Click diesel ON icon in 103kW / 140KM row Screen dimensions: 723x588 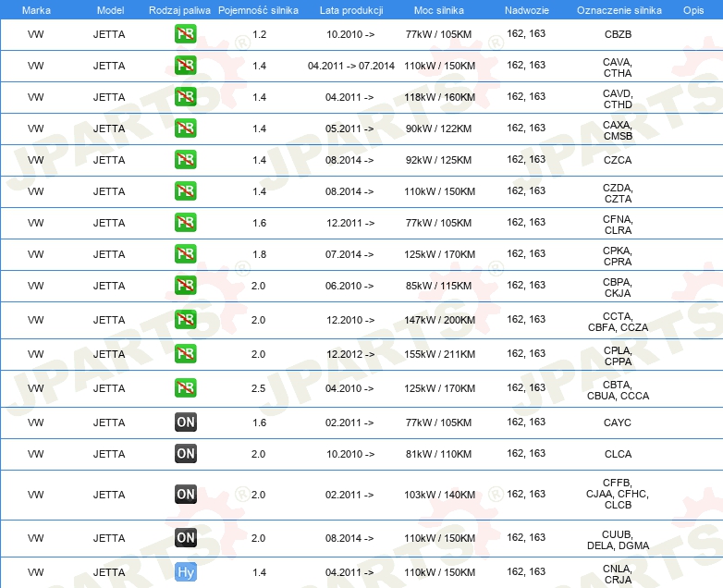coord(185,495)
